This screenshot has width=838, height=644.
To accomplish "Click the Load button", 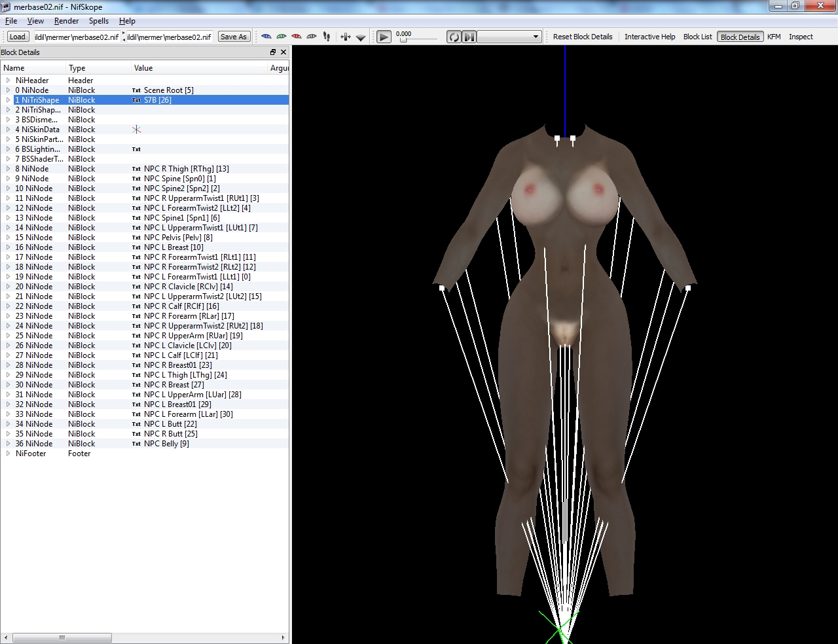I will pos(18,37).
